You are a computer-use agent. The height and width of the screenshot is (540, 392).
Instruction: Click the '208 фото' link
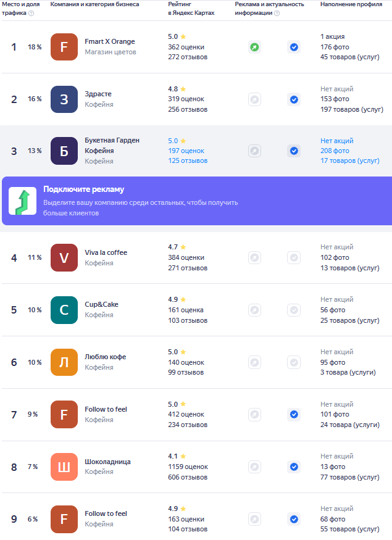[x=335, y=151]
